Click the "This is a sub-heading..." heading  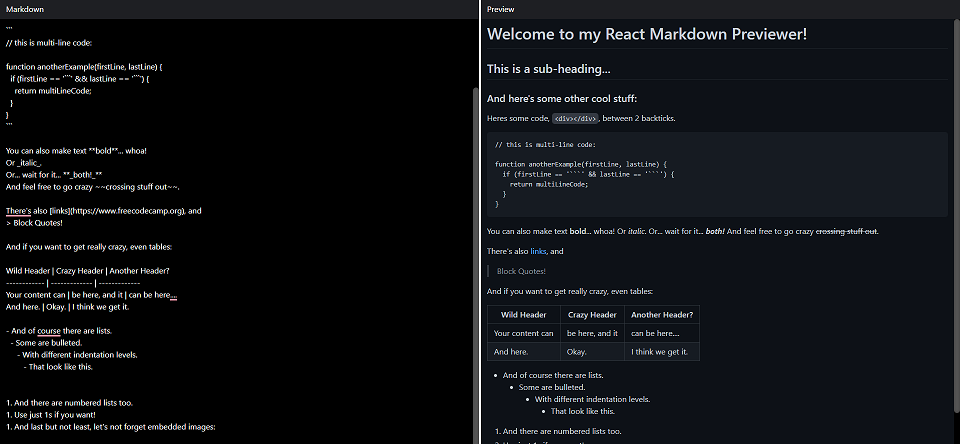point(549,69)
